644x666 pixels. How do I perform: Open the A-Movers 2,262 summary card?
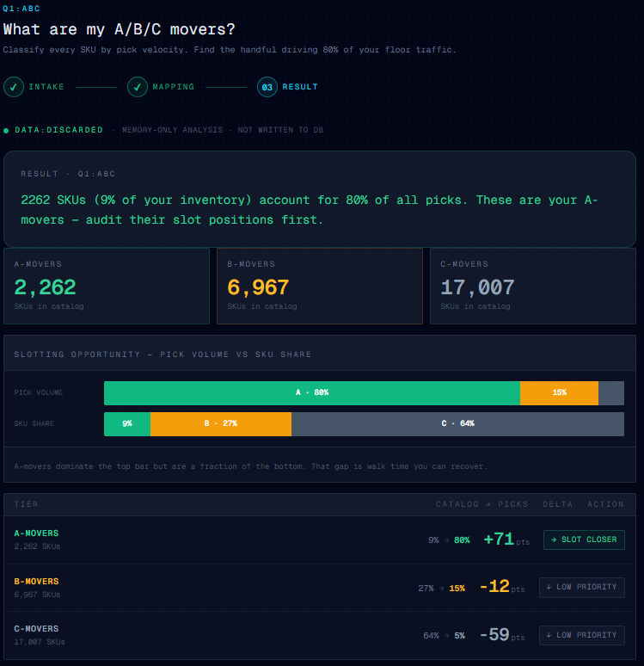click(x=107, y=286)
